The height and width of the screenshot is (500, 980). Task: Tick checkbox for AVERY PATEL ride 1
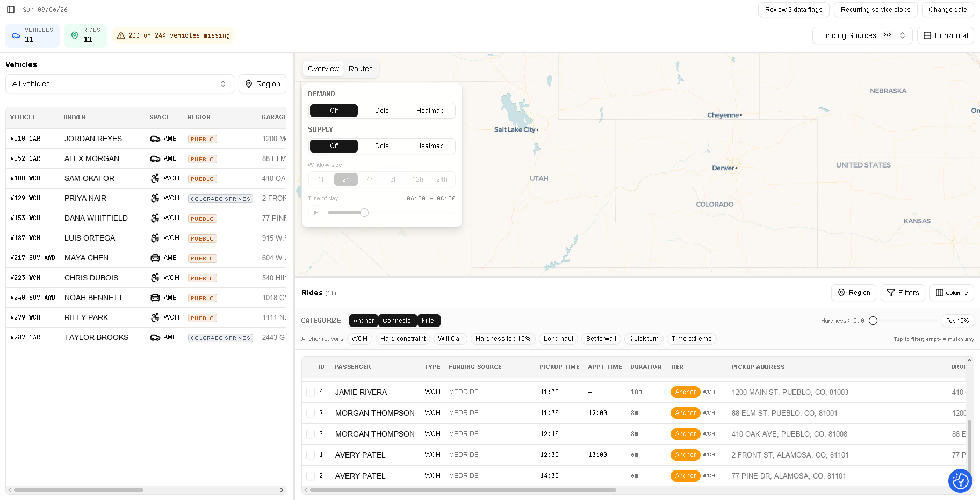pyautogui.click(x=311, y=455)
